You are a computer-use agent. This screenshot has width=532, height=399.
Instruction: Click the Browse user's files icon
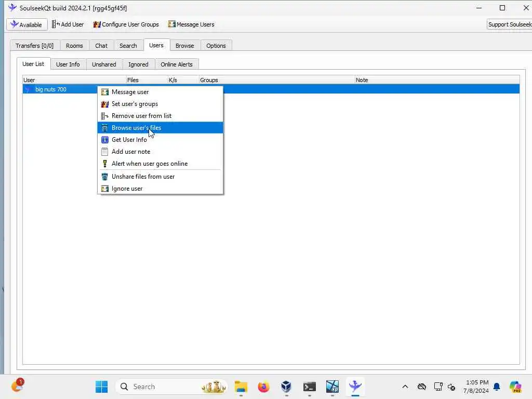pos(105,128)
